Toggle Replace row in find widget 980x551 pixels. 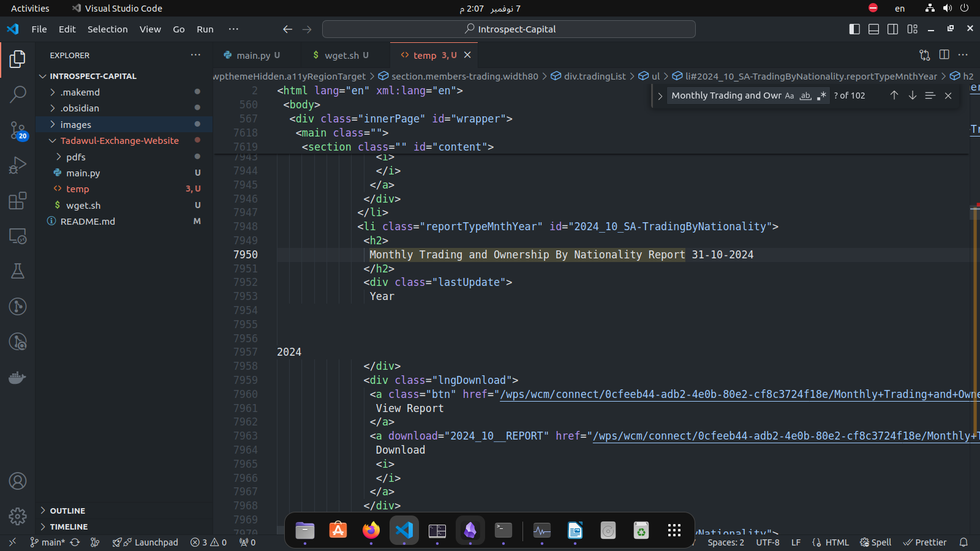click(x=660, y=96)
